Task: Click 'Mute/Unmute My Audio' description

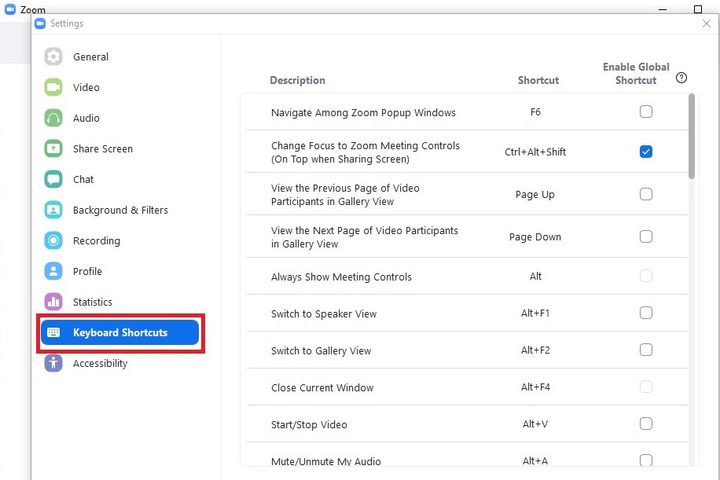Action: (x=326, y=461)
